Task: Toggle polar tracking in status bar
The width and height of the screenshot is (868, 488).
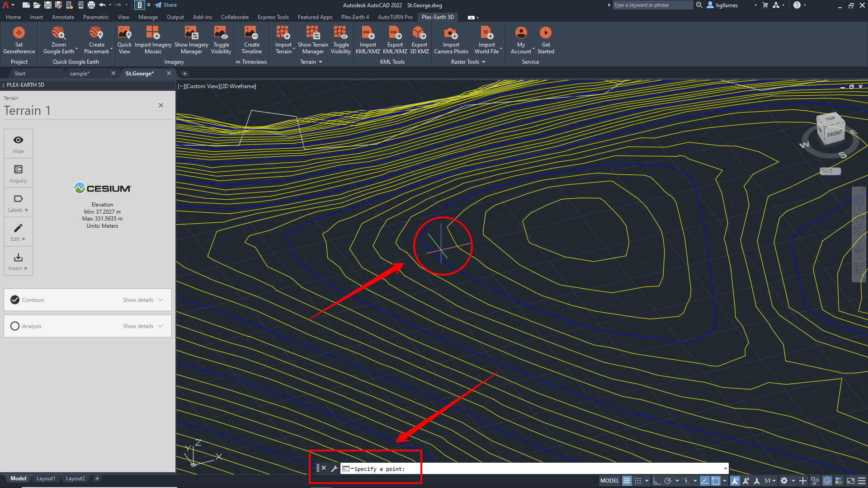Action: pyautogui.click(x=668, y=481)
